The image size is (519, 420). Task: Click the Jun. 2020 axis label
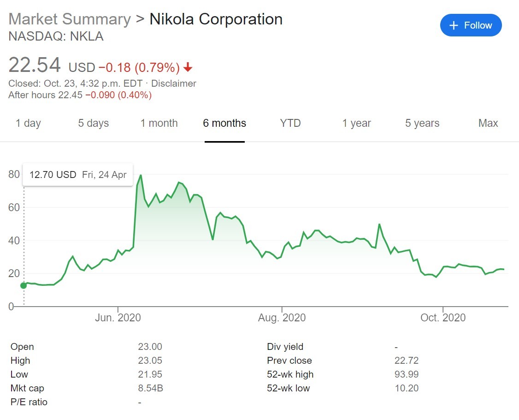click(x=118, y=318)
